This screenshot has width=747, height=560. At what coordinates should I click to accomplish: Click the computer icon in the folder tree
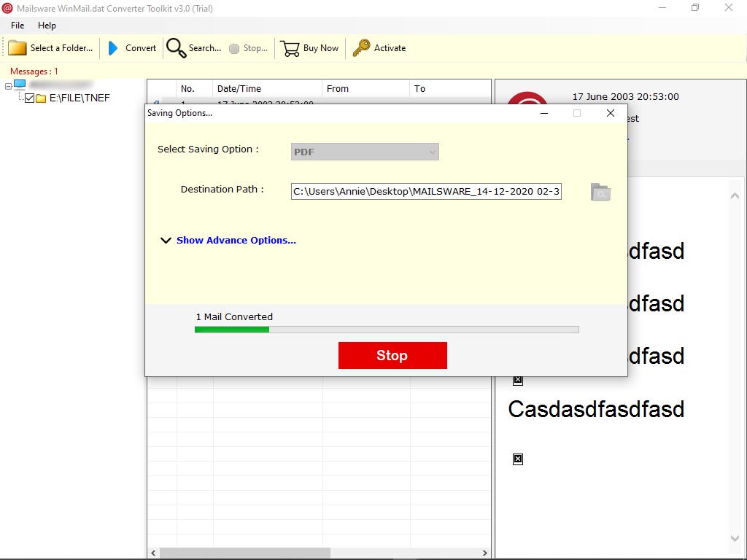pyautogui.click(x=20, y=85)
